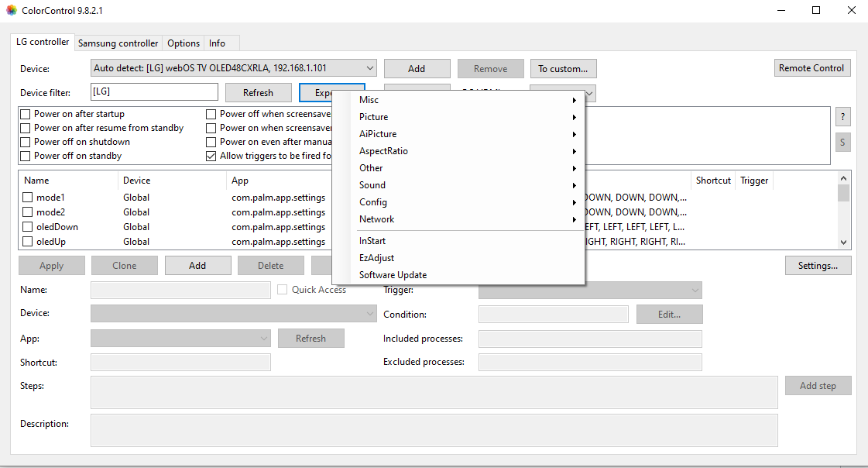Click the Device filter text field

[x=154, y=92]
